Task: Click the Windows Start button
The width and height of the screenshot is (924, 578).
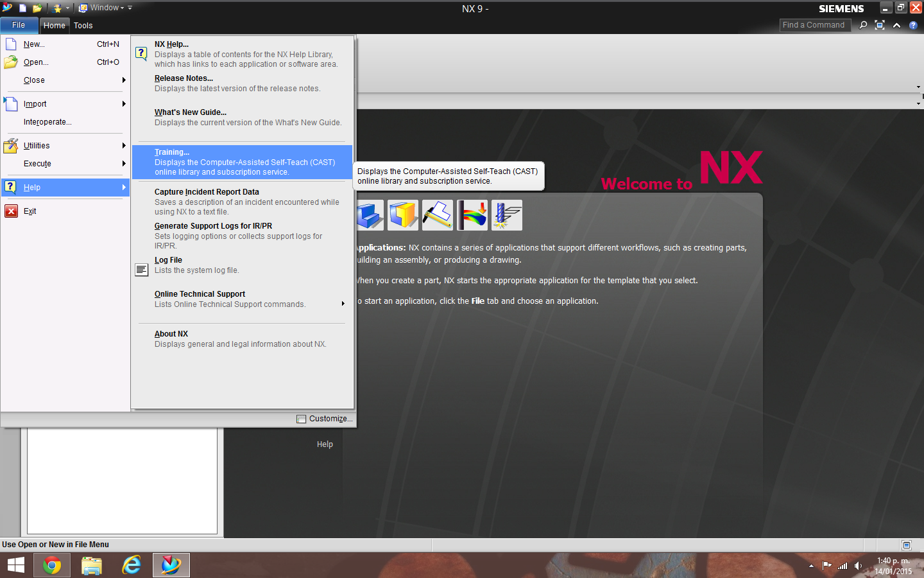Action: [x=15, y=565]
